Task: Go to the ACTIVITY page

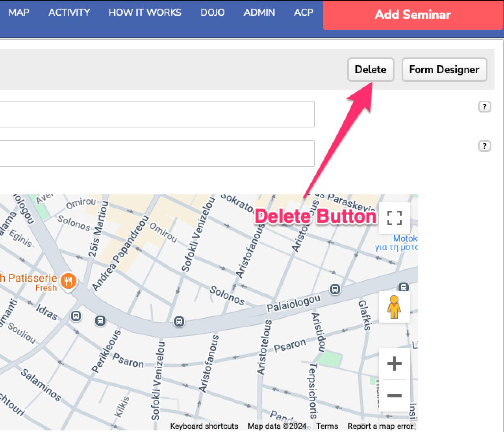Action: click(69, 13)
